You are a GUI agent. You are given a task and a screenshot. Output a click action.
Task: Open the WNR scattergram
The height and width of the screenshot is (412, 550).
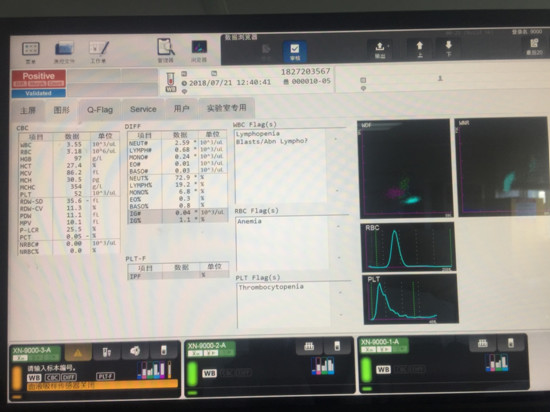pos(502,167)
